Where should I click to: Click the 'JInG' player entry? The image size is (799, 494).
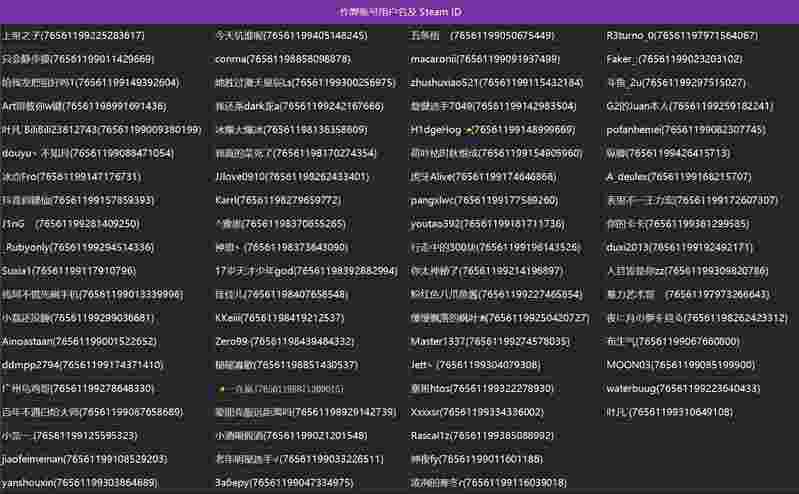(x=70, y=224)
